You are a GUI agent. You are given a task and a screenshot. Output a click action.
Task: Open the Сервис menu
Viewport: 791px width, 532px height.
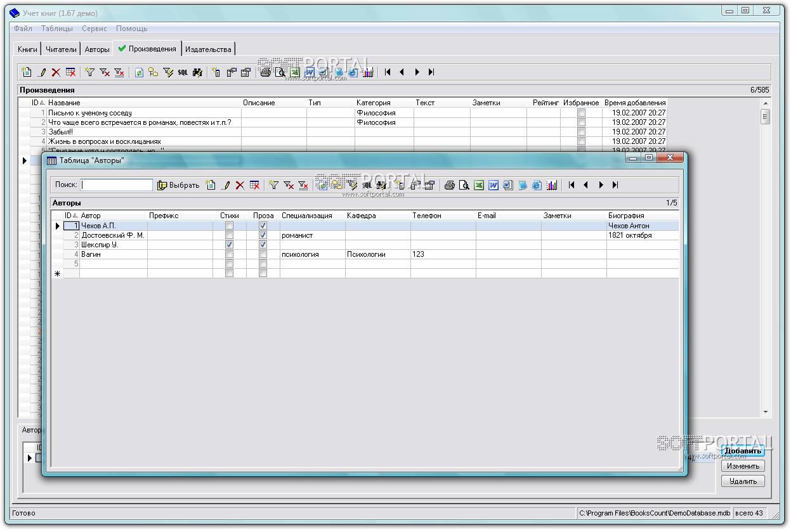pyautogui.click(x=94, y=29)
